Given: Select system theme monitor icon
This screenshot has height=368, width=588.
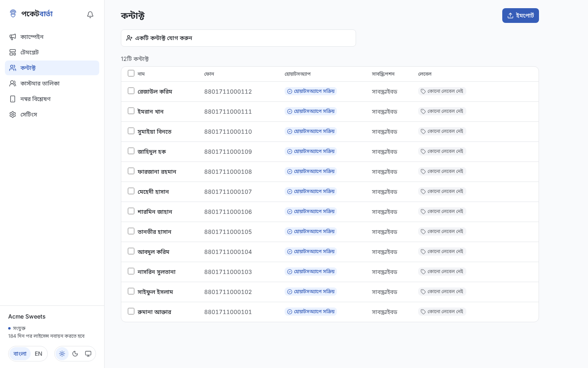Looking at the screenshot, I should click(88, 354).
